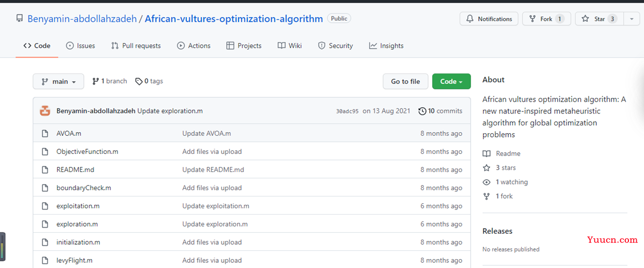Click the file icon for boundaryCheck.m

[x=45, y=188]
